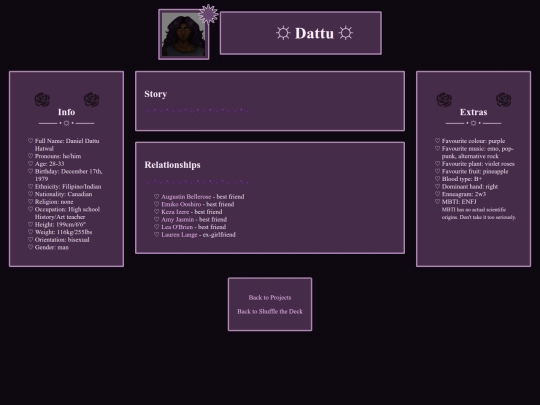540x405 pixels.
Task: Click the Back to Projects link
Action: (x=270, y=298)
